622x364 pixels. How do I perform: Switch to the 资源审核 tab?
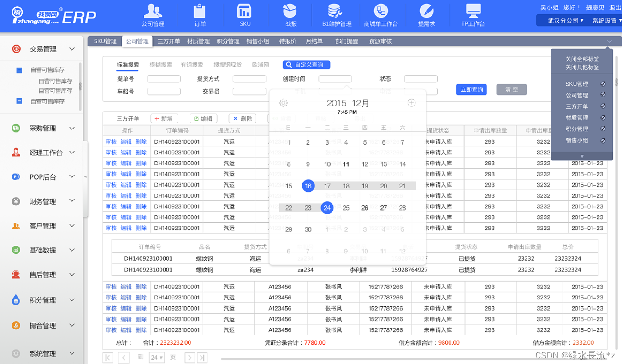pos(380,41)
